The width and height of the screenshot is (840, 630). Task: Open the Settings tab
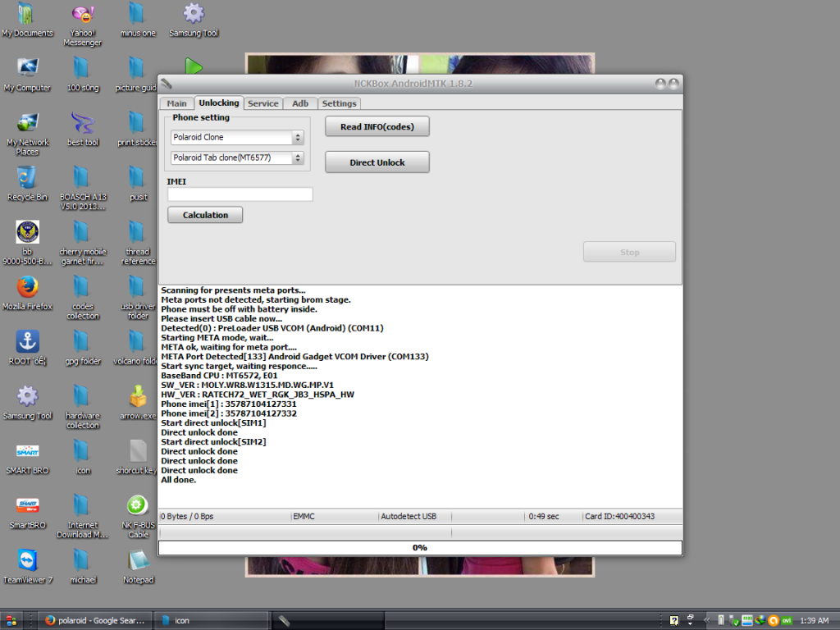tap(339, 103)
